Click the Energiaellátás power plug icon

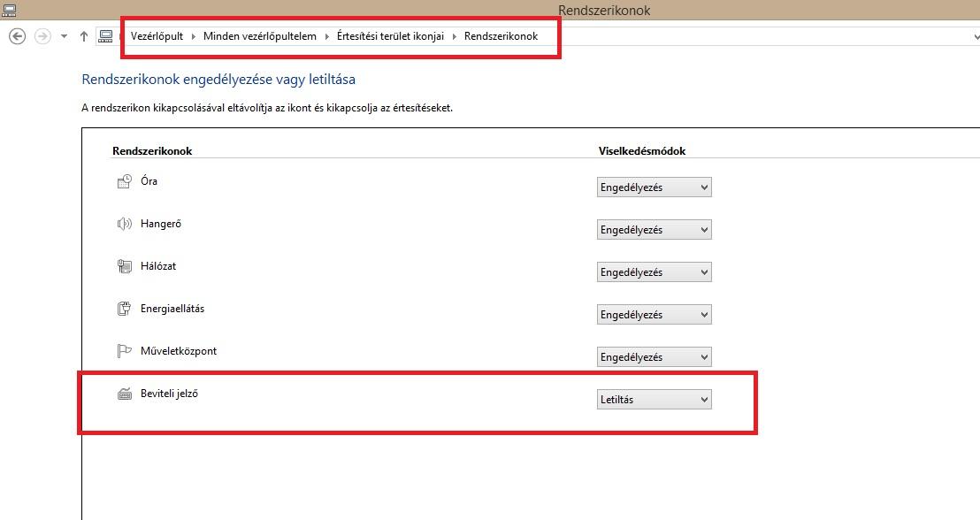pyautogui.click(x=125, y=309)
